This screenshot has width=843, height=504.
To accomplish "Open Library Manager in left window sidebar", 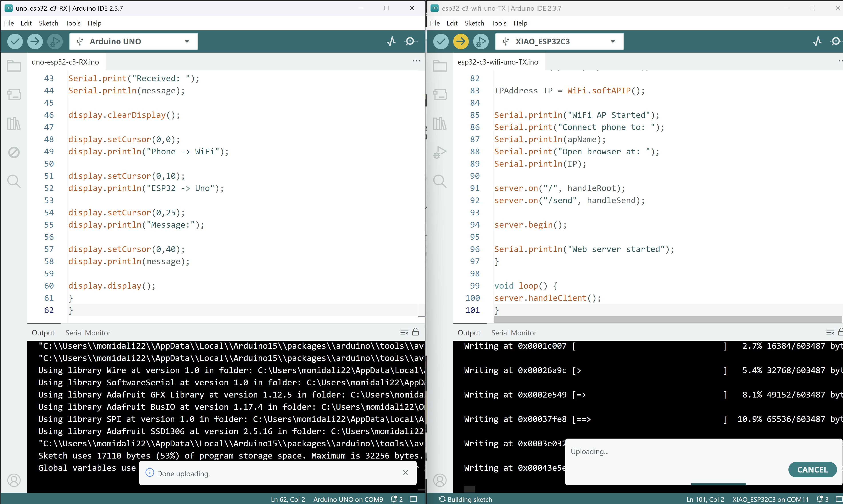I will pos(14,124).
